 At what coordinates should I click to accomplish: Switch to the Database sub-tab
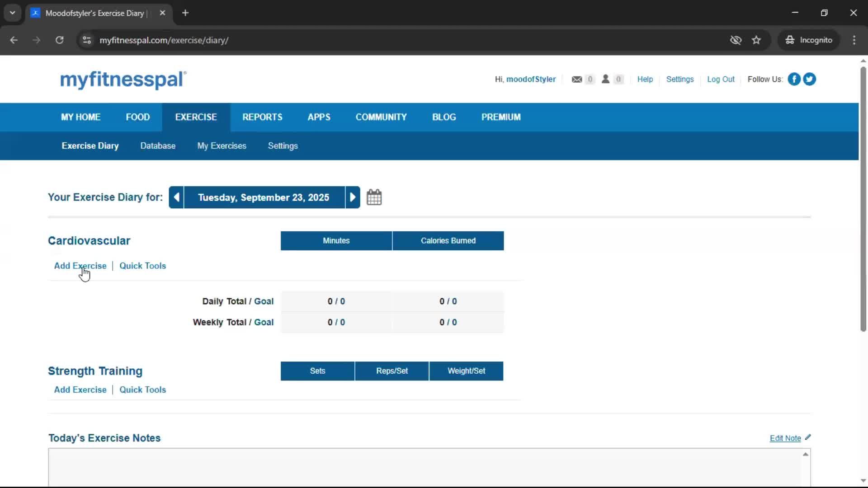(x=158, y=146)
